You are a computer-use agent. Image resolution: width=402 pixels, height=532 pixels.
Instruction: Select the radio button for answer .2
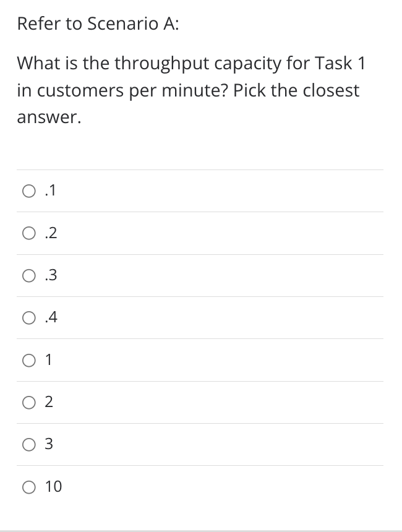[x=28, y=233]
